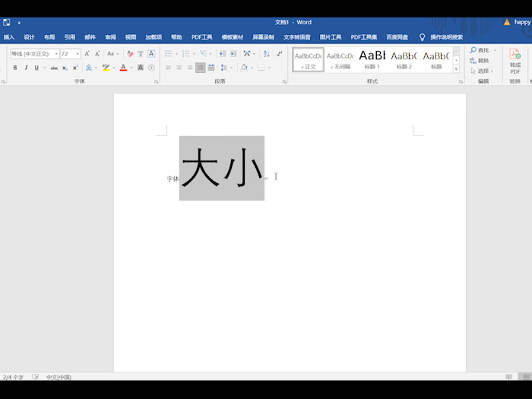Increase font size with the grow font icon
Image resolution: width=532 pixels, height=399 pixels.
click(x=87, y=54)
